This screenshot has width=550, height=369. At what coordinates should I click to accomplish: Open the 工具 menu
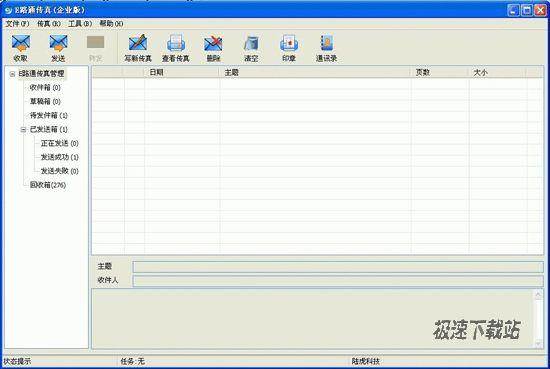[80, 24]
